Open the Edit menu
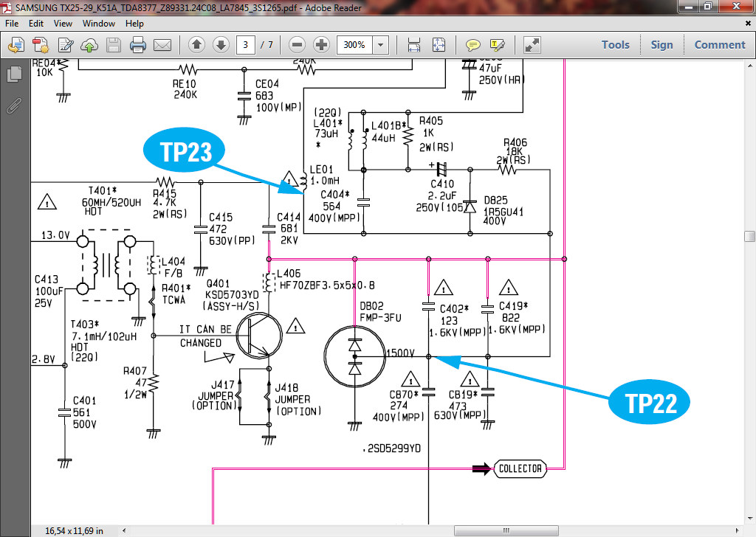Image resolution: width=756 pixels, height=537 pixels. pyautogui.click(x=36, y=24)
